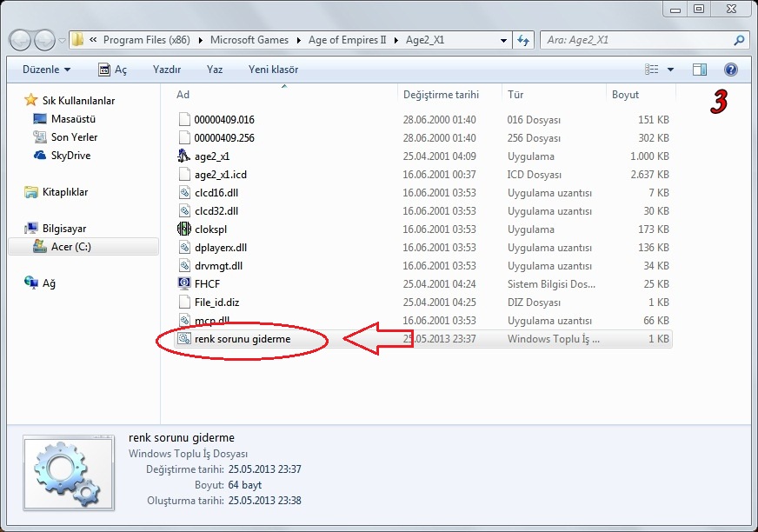The height and width of the screenshot is (532, 758).
Task: Select Sık Kullanılanlar in navigation pane
Action: pos(78,101)
